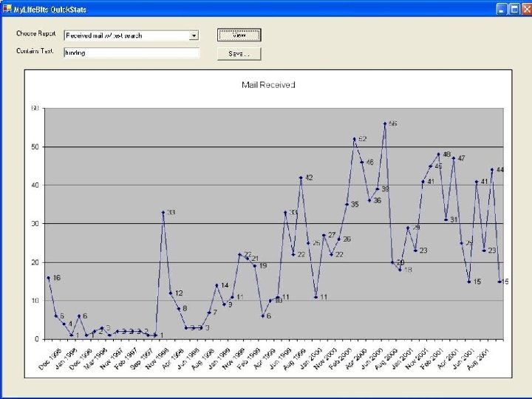Click the data point labeled 8

179,308
